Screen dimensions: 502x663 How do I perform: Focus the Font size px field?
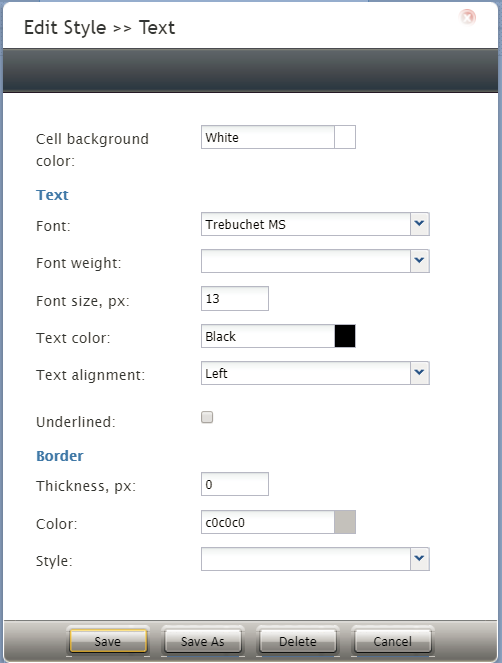coord(235,299)
